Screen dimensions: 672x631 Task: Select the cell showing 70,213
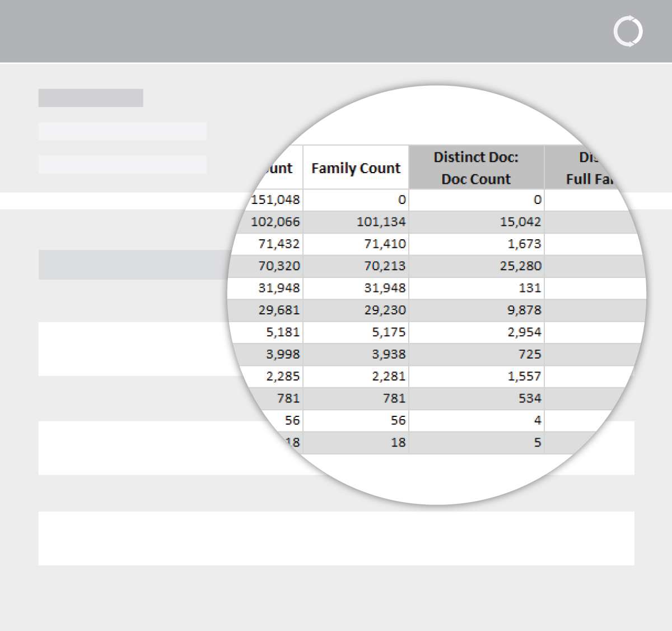click(385, 266)
